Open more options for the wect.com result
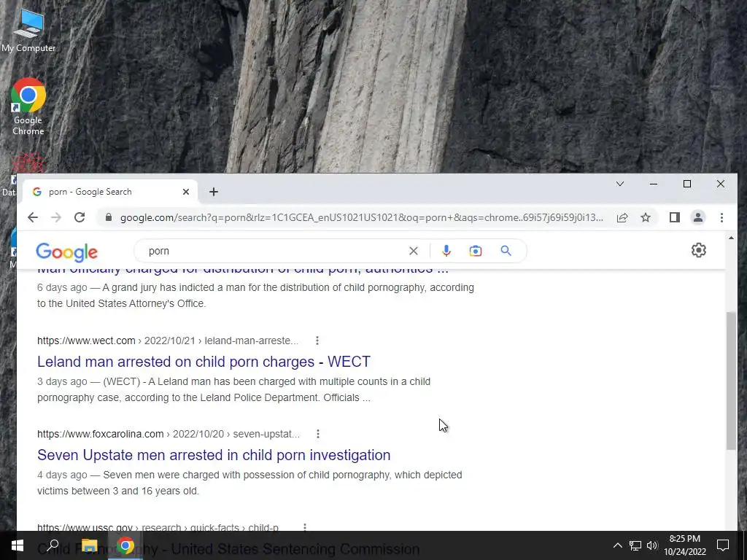Screen dimensions: 747x560 [317, 341]
